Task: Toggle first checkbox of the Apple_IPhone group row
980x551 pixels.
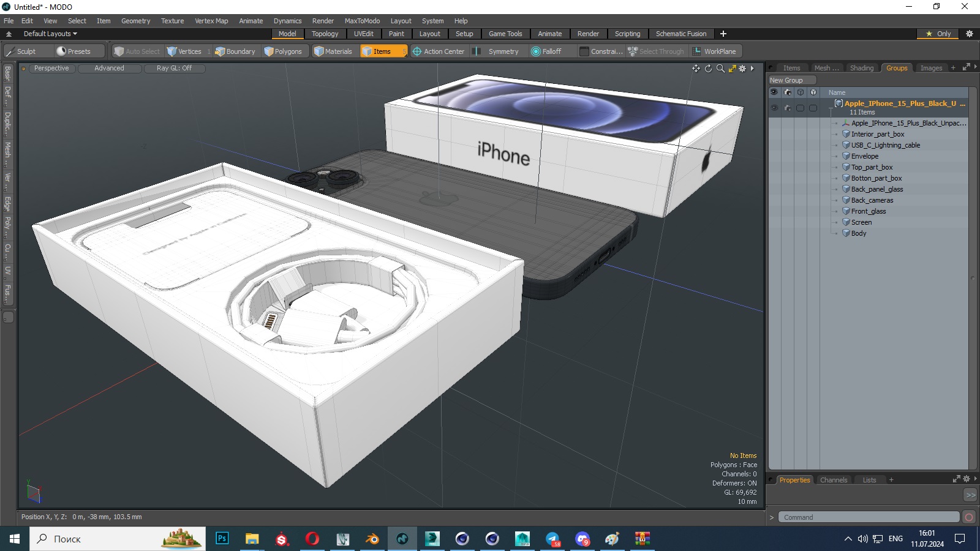Action: [800, 108]
